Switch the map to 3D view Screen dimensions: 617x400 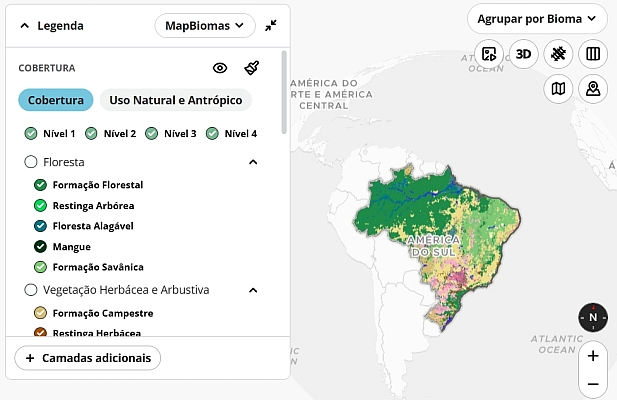[x=523, y=54]
